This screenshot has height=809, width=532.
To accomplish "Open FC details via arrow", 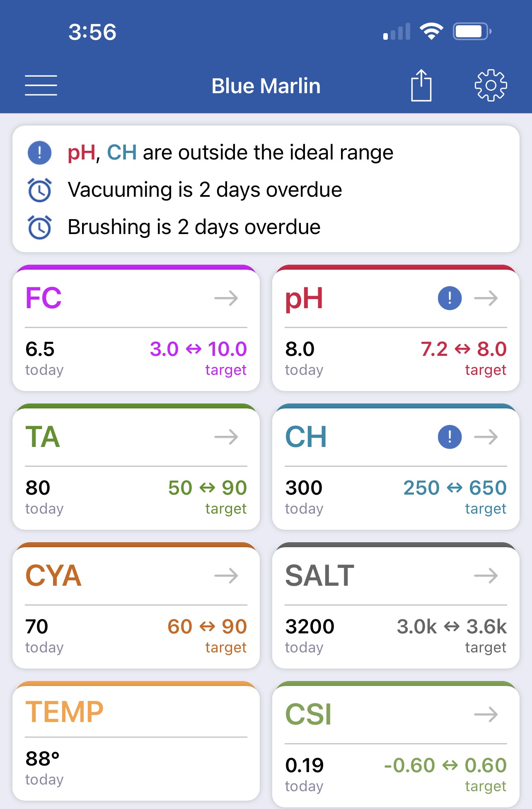I will tap(226, 298).
